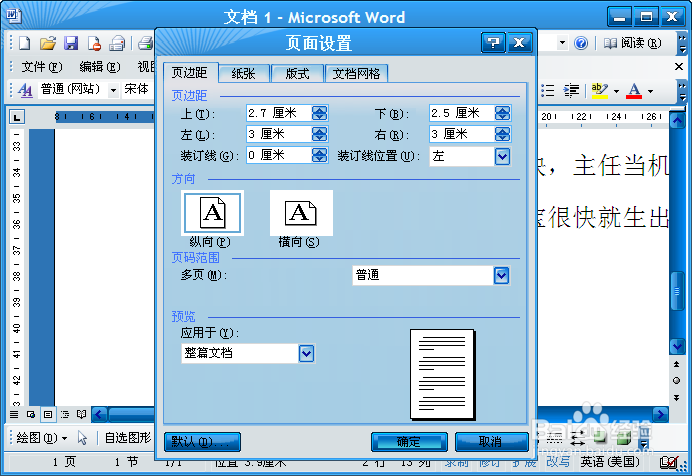Expand the 装订线位置 gutter position dropdown
This screenshot has width=692, height=476.
[x=503, y=156]
